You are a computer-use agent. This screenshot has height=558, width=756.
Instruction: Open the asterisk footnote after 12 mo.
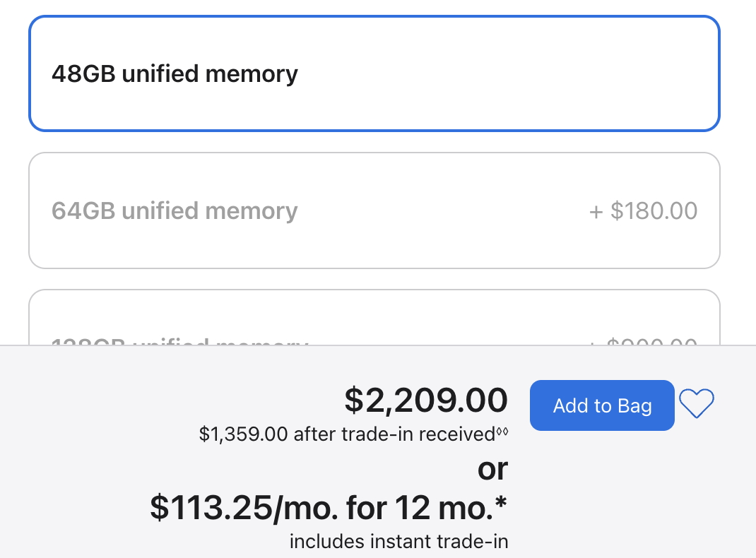click(x=501, y=502)
